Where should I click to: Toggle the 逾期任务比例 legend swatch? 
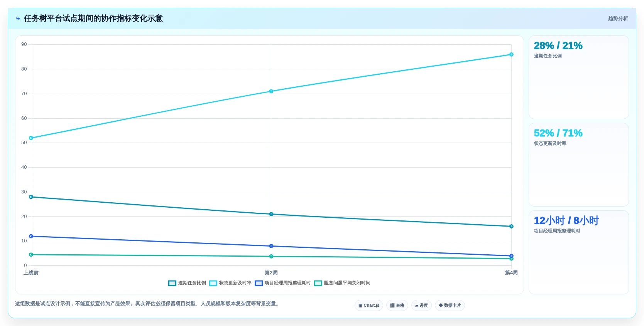(x=172, y=283)
